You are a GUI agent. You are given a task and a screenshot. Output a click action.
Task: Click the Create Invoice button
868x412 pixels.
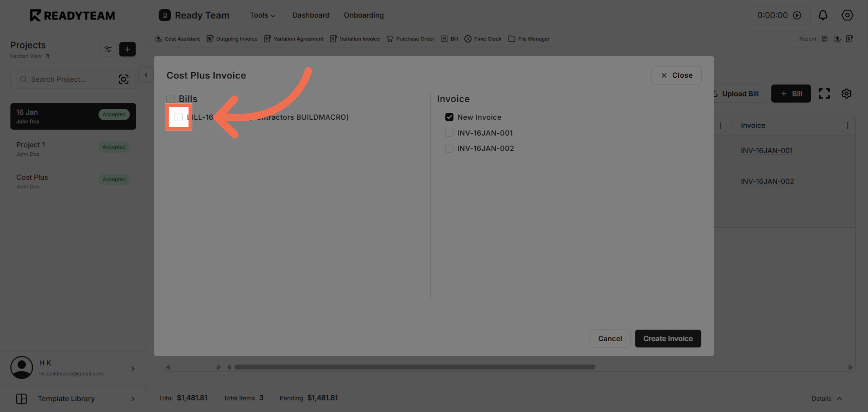tap(668, 338)
